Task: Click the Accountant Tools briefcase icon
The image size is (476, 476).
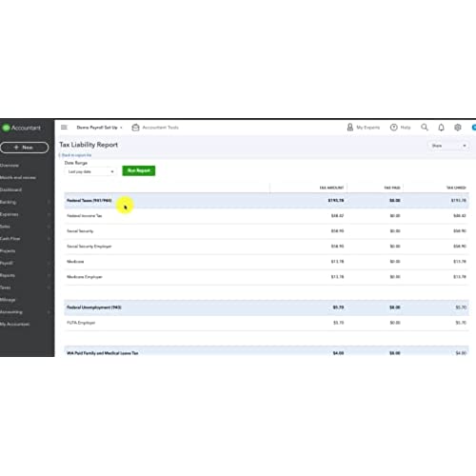Action: coord(135,128)
